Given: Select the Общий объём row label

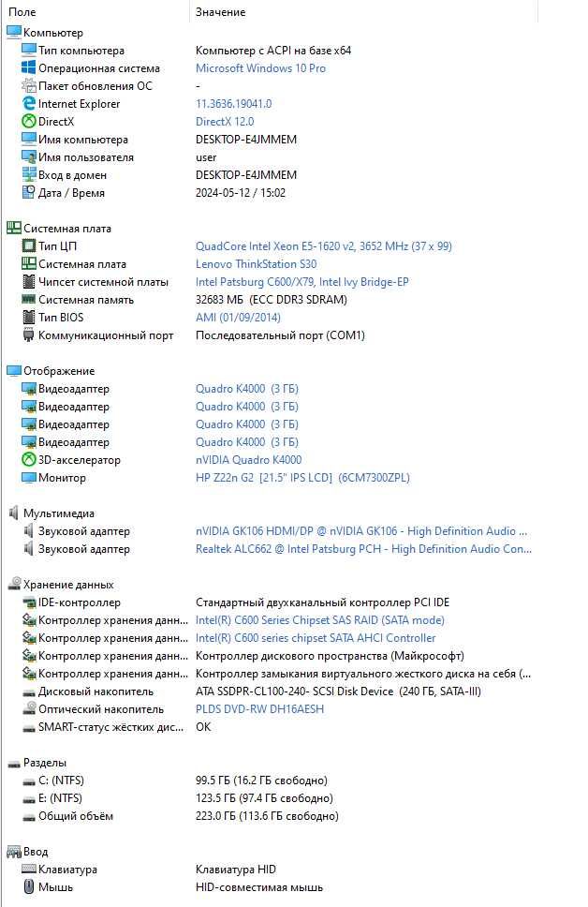Looking at the screenshot, I should pos(76,816).
